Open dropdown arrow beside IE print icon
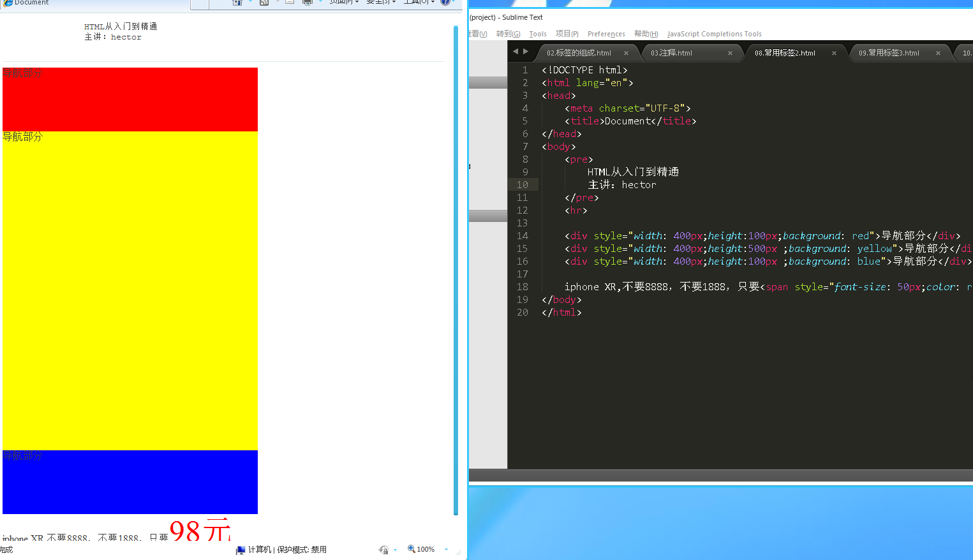The width and height of the screenshot is (973, 560). (x=320, y=2)
